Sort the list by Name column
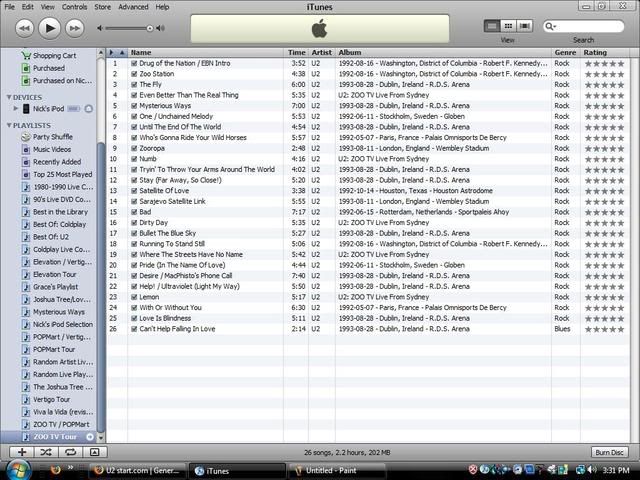 click(x=205, y=52)
